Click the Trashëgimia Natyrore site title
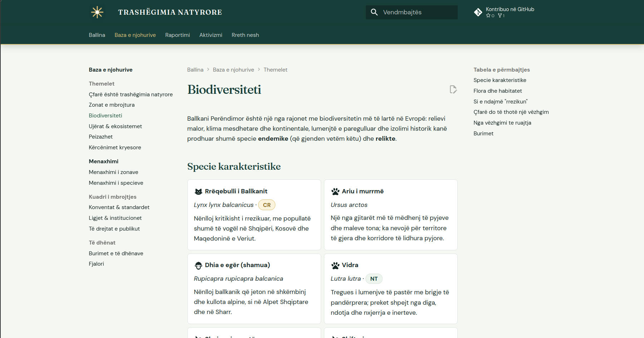Screen dimensions: 644x338 pyautogui.click(x=170, y=12)
